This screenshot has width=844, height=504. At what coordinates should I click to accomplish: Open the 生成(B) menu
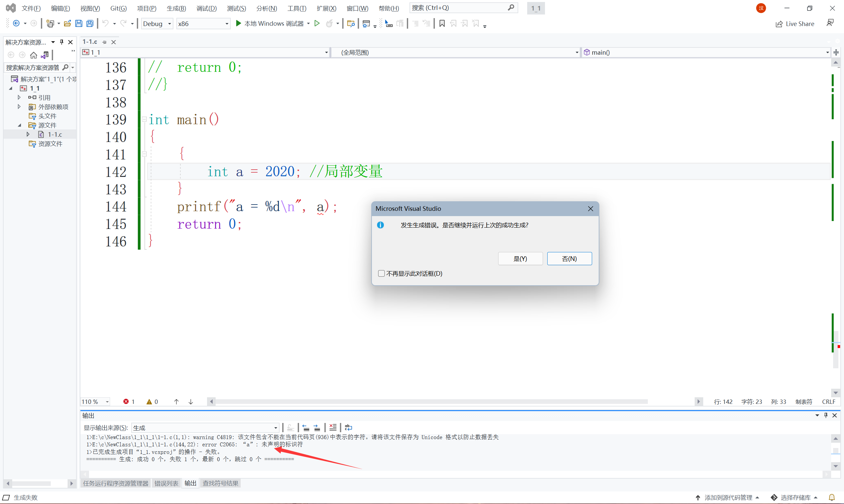pyautogui.click(x=176, y=8)
